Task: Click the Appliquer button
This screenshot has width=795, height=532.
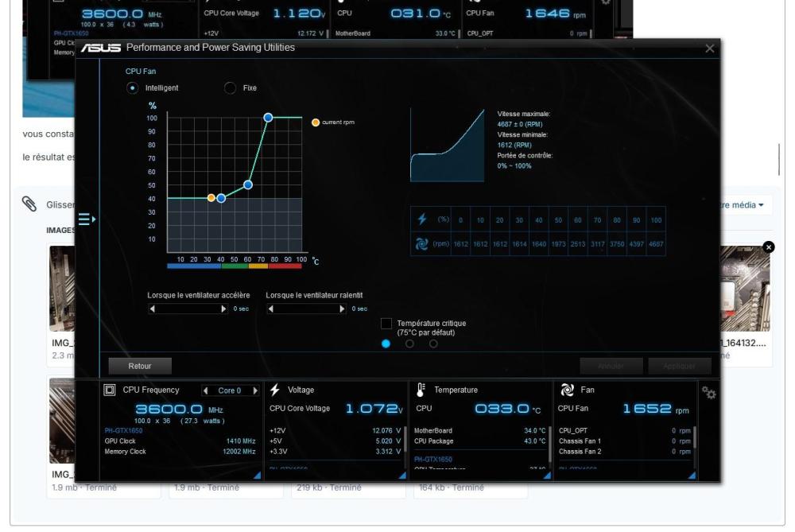Action: 680,366
